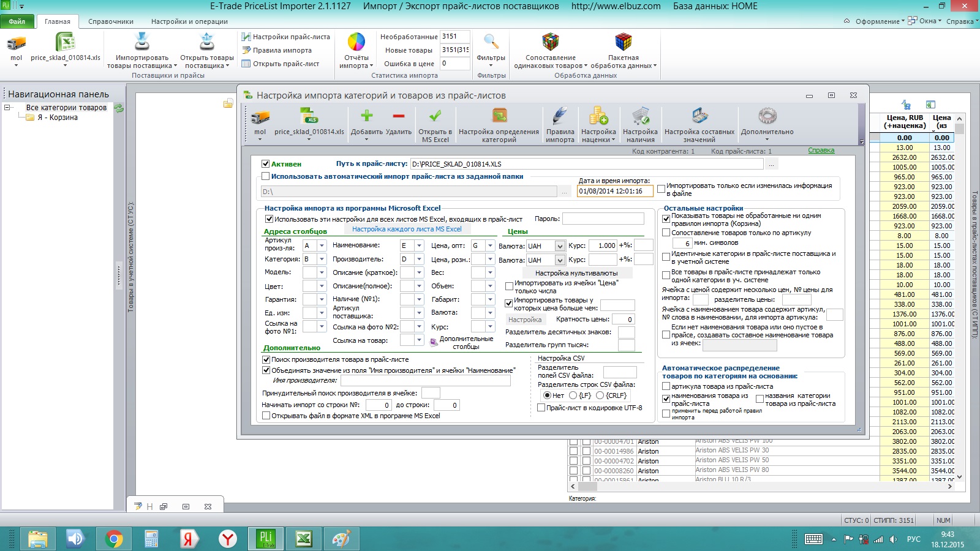Open Настройка составных значений icon

pyautogui.click(x=699, y=116)
